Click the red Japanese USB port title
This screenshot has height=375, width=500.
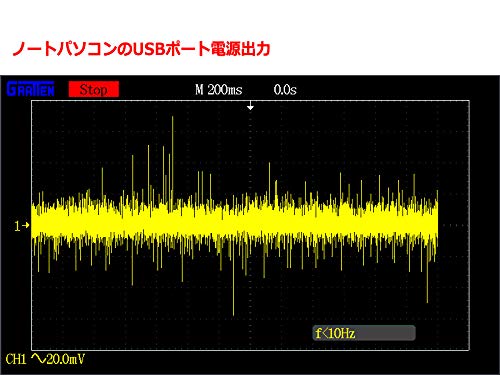pos(141,49)
